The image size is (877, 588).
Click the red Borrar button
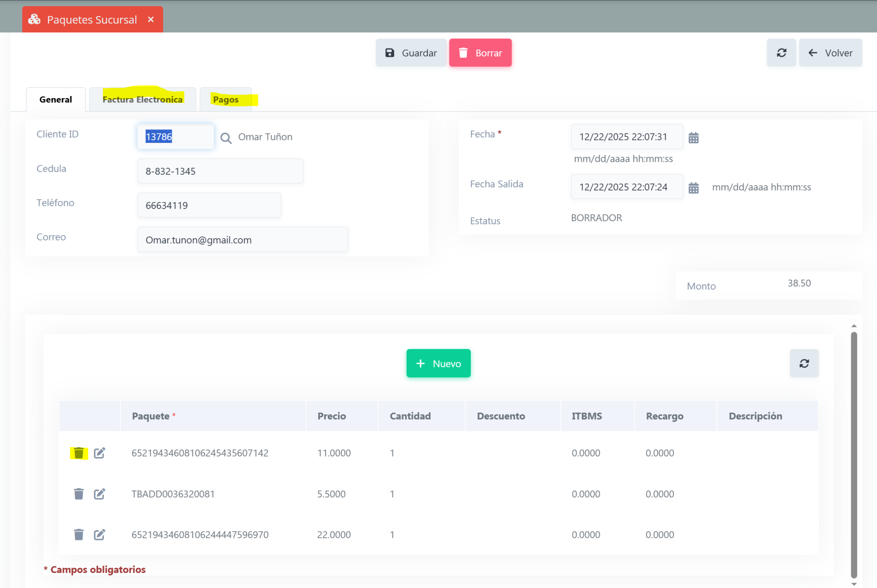[x=480, y=53]
